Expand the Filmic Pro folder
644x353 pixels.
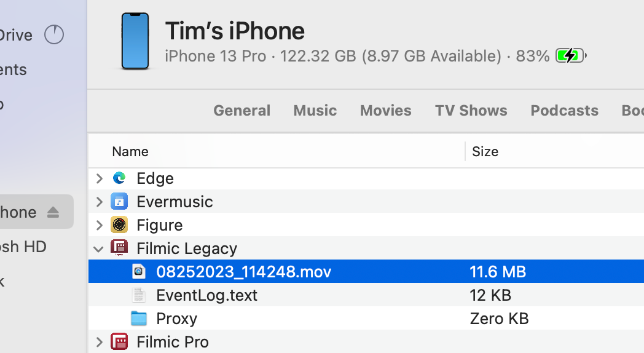[99, 342]
